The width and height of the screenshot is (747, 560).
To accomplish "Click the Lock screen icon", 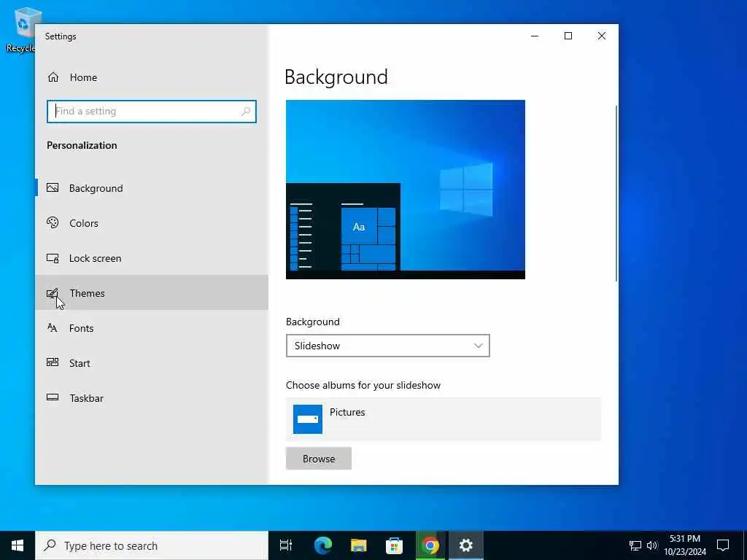I will point(53,258).
